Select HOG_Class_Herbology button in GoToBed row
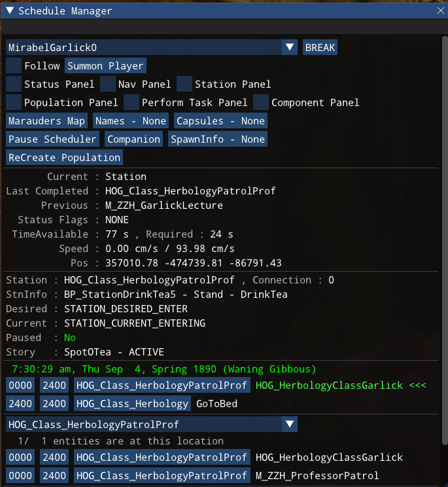The width and height of the screenshot is (448, 487). tap(133, 403)
